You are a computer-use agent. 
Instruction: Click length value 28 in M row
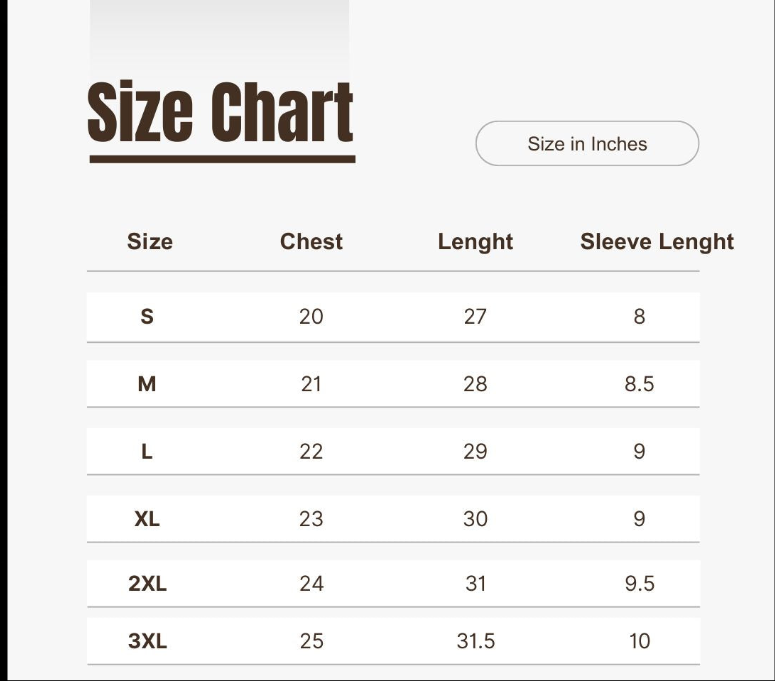(475, 384)
